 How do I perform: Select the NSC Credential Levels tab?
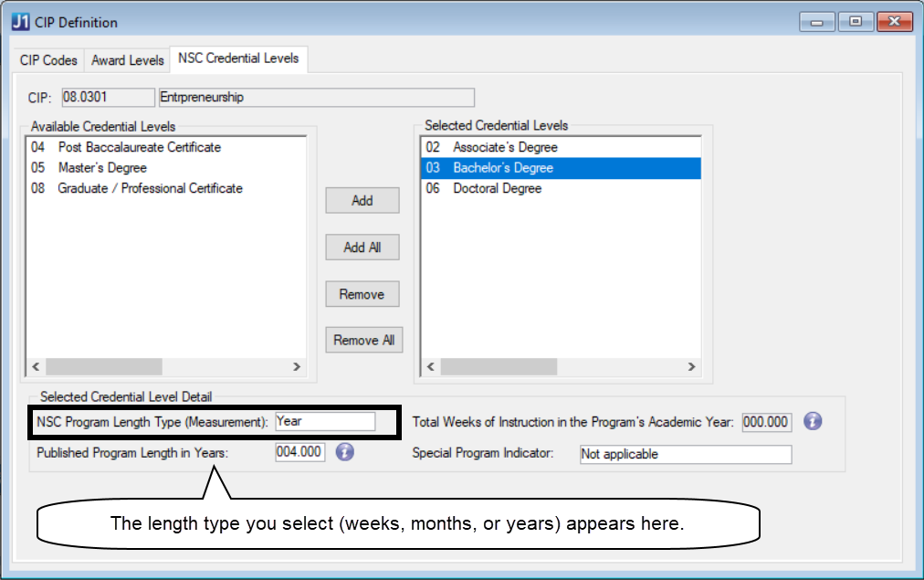(238, 58)
